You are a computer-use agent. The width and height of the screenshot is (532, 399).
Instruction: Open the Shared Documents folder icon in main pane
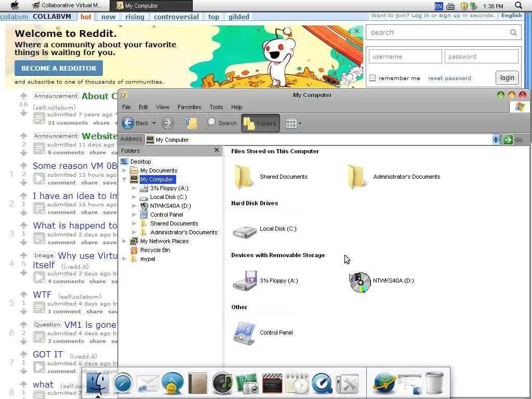[x=243, y=177]
